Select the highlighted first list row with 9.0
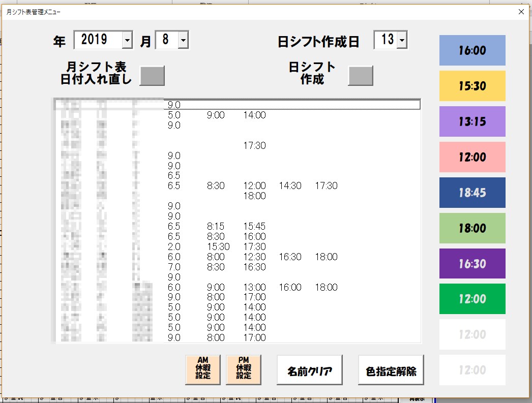 click(x=238, y=105)
